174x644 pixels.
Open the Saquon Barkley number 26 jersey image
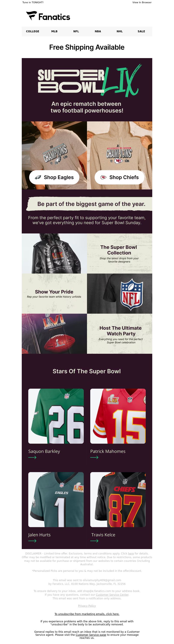point(56,416)
